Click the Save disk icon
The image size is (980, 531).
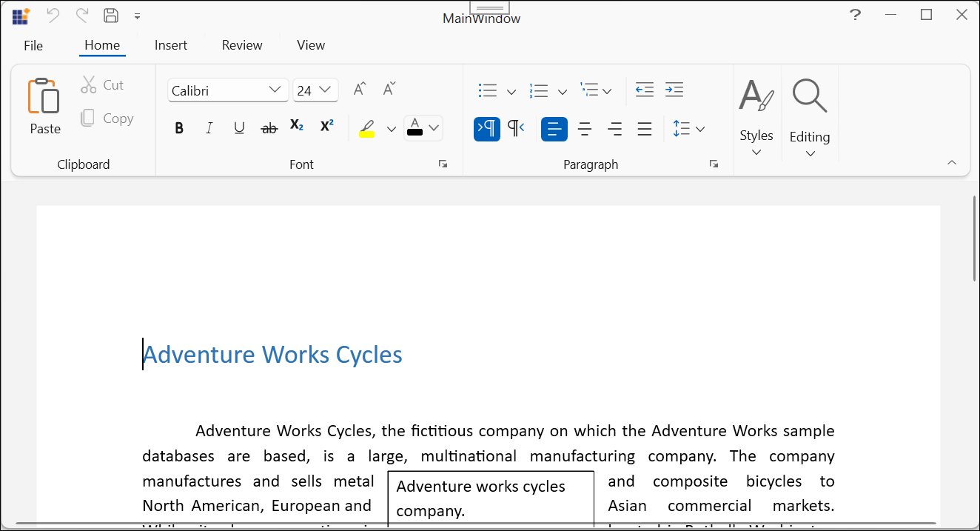coord(111,15)
